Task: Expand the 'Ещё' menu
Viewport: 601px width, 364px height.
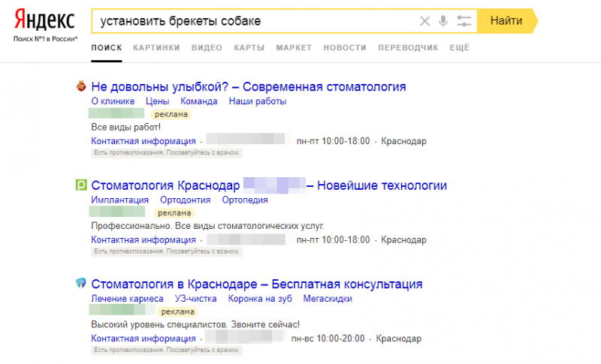Action: (x=459, y=48)
